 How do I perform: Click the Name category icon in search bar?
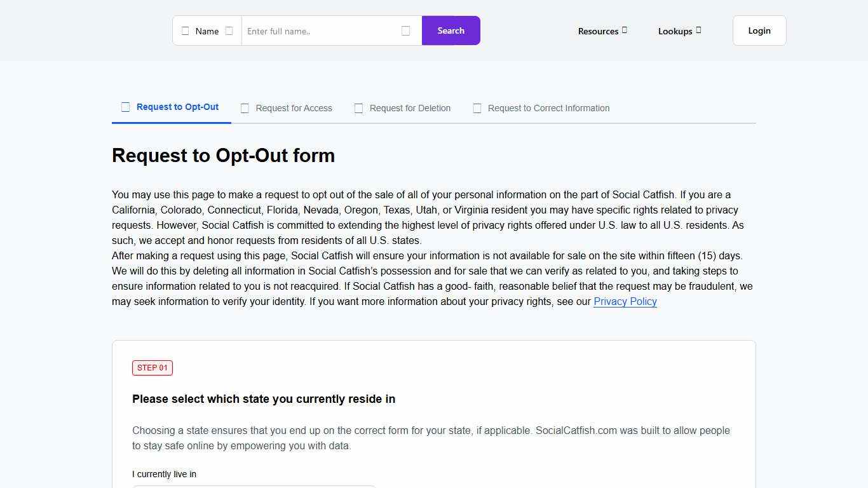point(186,30)
